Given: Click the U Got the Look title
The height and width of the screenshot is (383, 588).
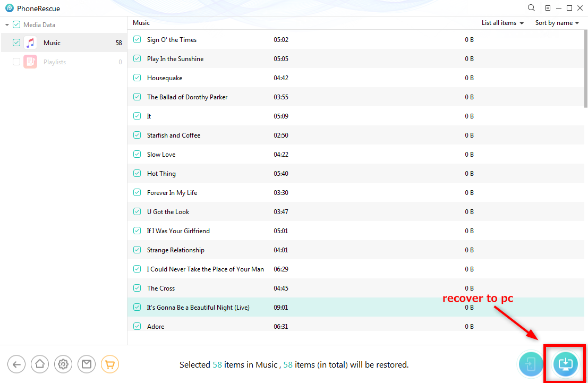Looking at the screenshot, I should (x=168, y=212).
